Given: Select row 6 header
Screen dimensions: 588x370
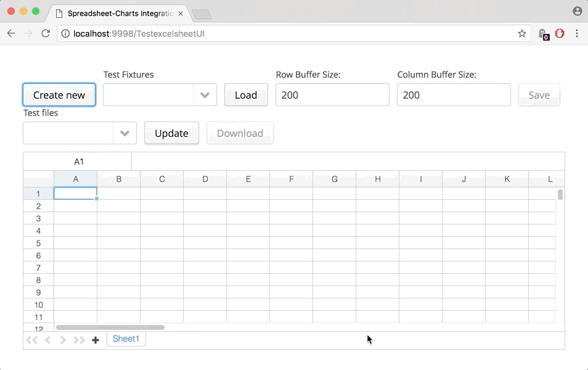Looking at the screenshot, I should (x=38, y=255).
